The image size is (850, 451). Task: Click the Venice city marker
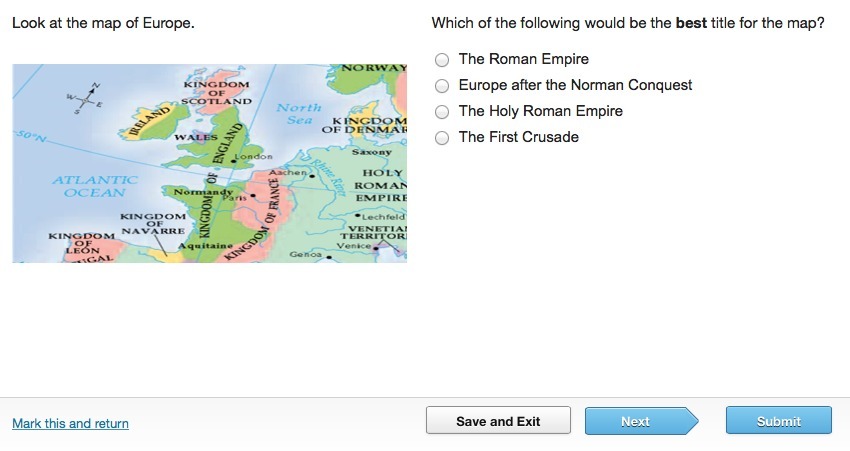point(375,248)
